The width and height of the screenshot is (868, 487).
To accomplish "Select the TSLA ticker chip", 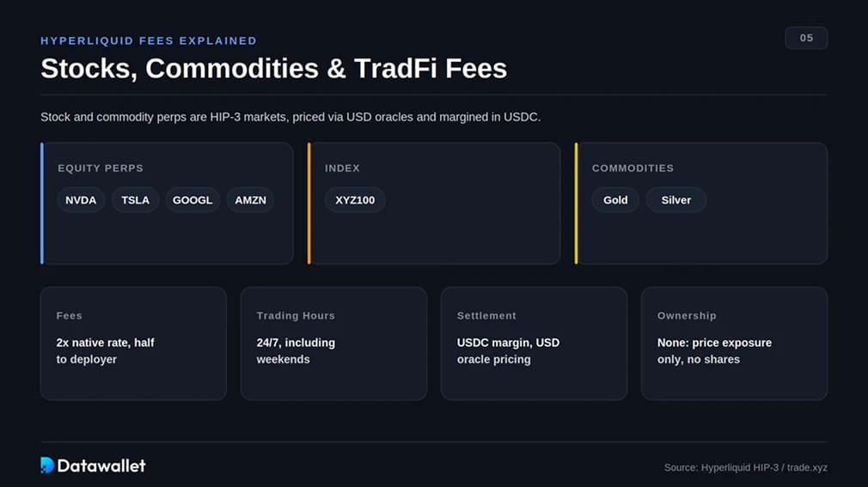I will [x=135, y=200].
